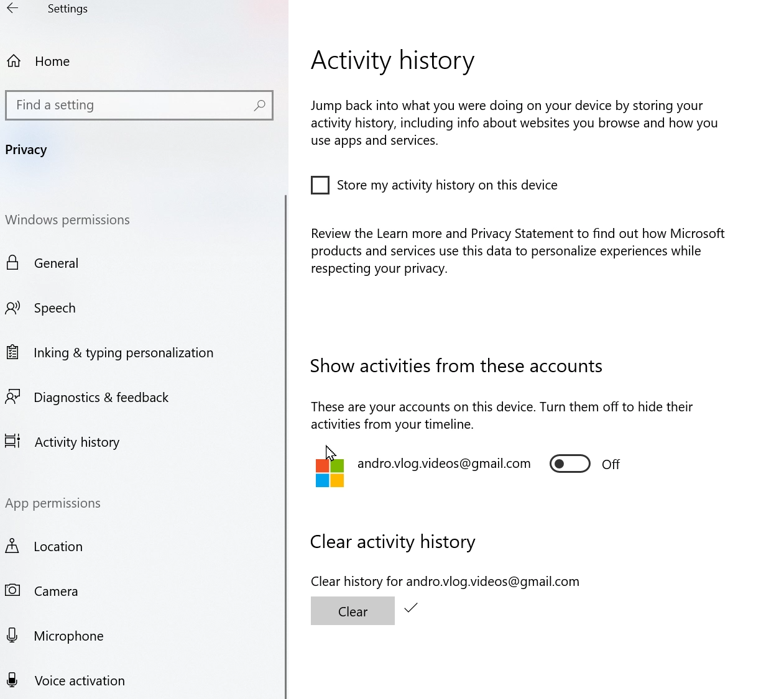The image size is (784, 699).
Task: Click the sidebar vertical scrollbar
Action: 285,447
